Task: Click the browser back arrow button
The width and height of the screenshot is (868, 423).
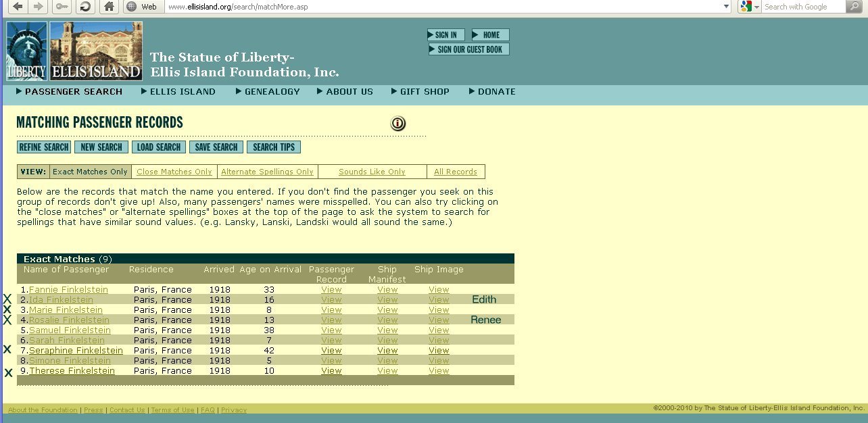Action: (x=17, y=7)
